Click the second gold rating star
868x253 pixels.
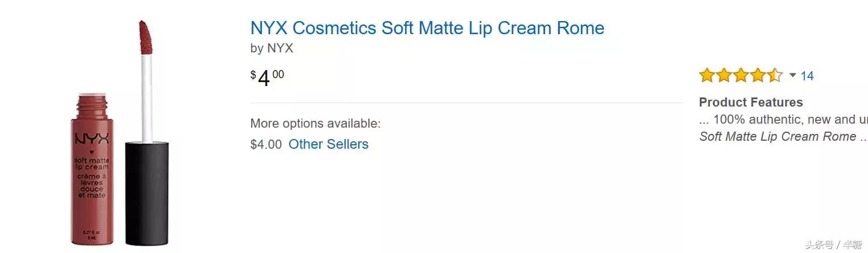[724, 75]
